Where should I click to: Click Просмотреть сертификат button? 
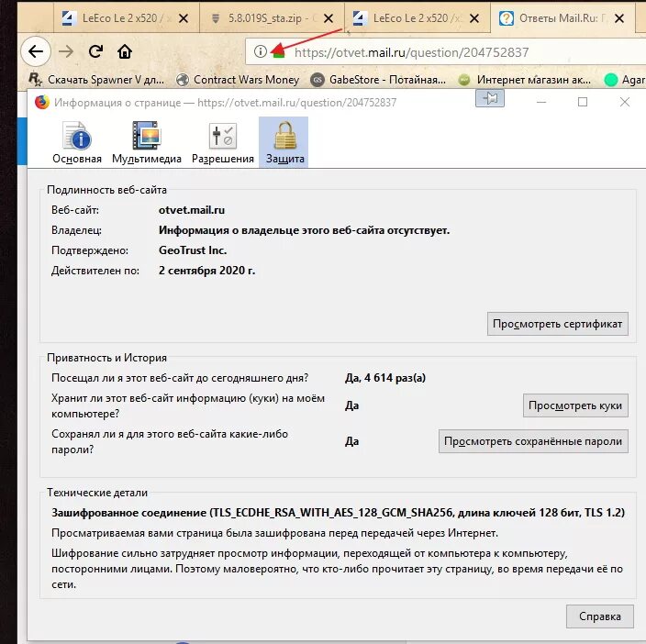point(557,324)
